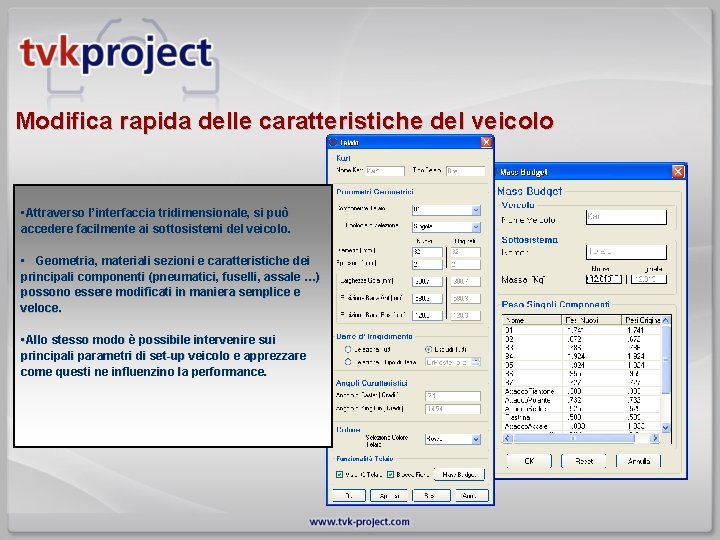Click Annulla to cancel Mass Budget
Screen dimensions: 720x540
point(638,461)
